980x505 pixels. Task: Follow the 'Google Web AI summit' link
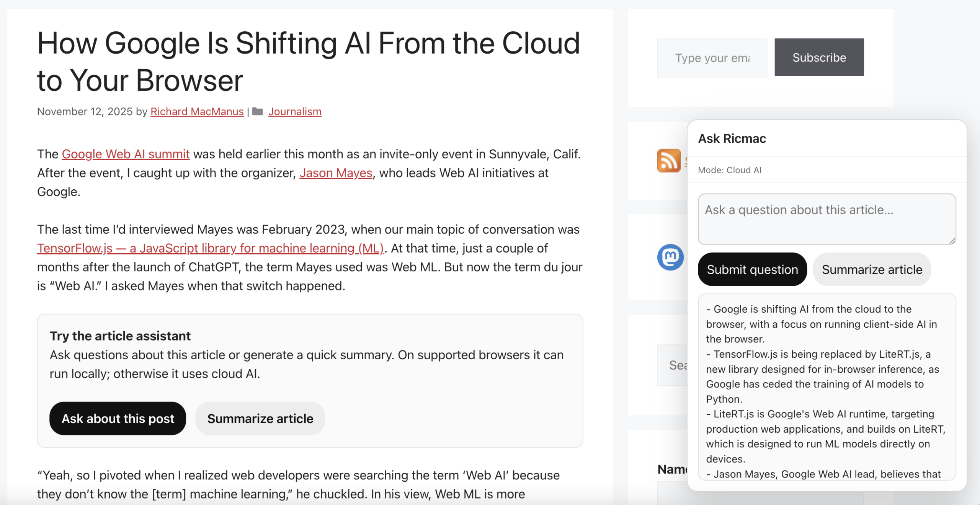[126, 154]
